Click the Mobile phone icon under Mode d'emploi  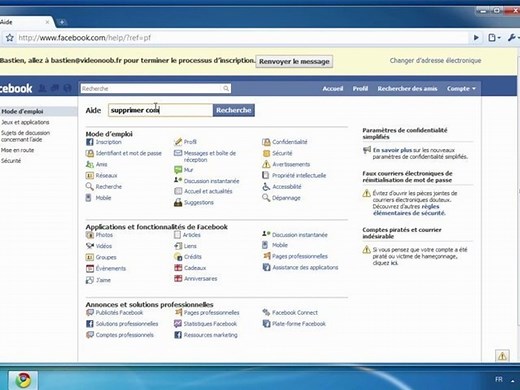point(89,198)
